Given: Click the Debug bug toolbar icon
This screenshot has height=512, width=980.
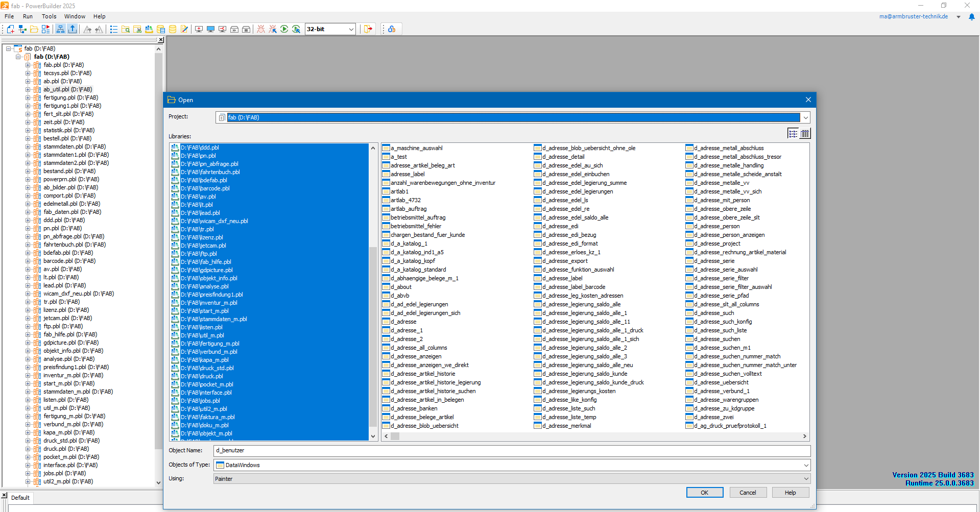Looking at the screenshot, I should [x=260, y=29].
